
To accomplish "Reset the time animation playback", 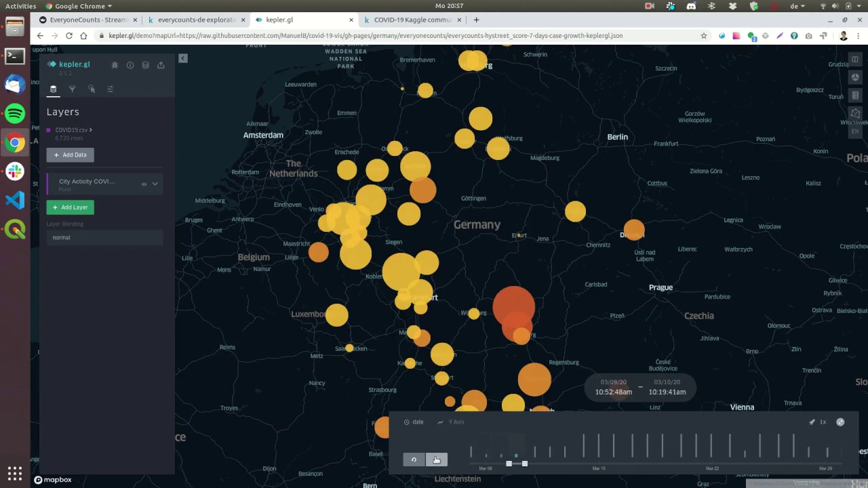I will (414, 460).
